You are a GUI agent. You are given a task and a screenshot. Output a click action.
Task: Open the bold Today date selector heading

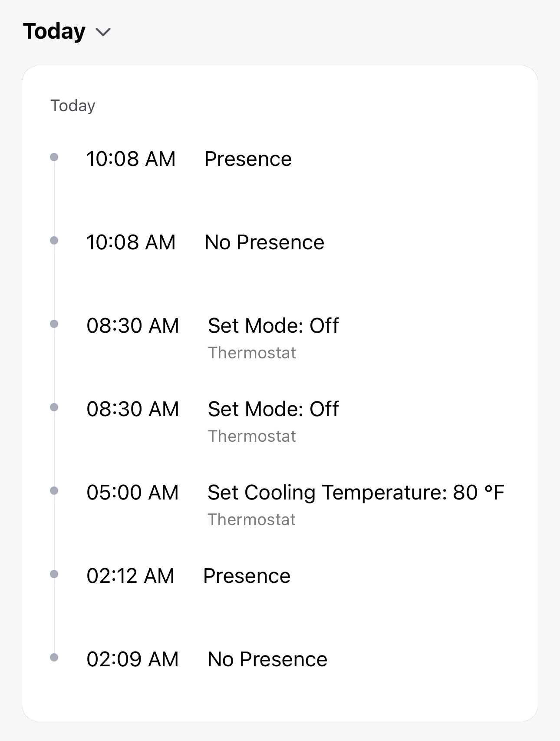(x=54, y=31)
